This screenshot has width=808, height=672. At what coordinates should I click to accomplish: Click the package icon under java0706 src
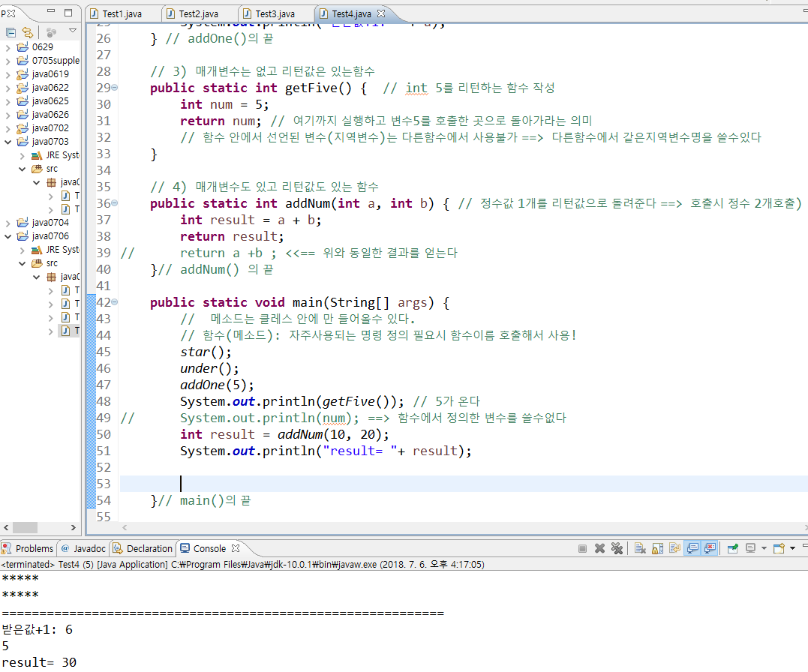click(52, 277)
